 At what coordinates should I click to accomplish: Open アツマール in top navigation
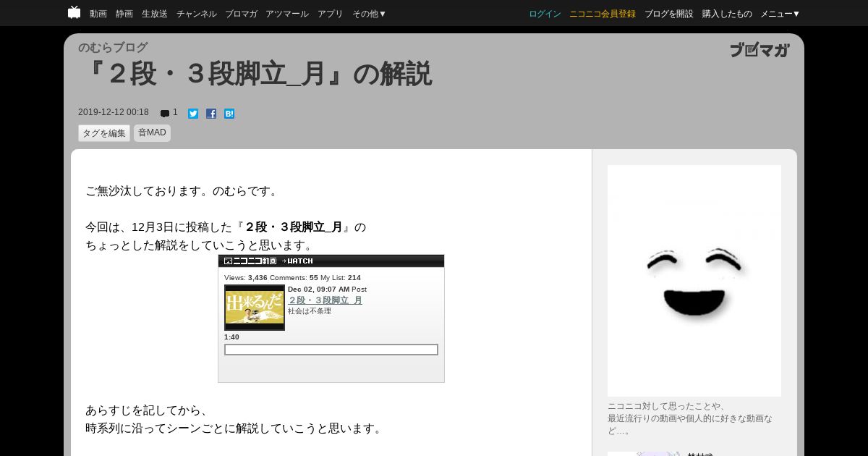[x=287, y=14]
